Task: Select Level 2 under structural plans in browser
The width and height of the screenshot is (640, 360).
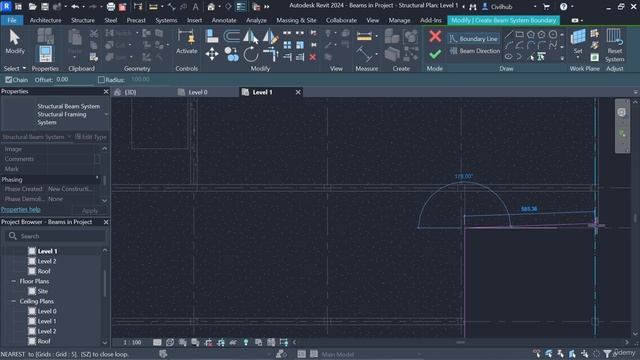Action: (x=47, y=261)
